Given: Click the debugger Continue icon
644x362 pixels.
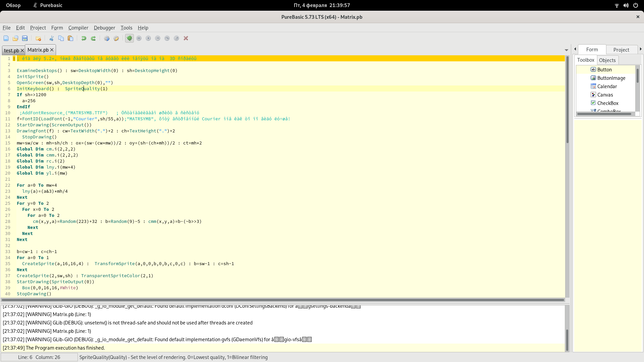Looking at the screenshot, I should [x=148, y=39].
